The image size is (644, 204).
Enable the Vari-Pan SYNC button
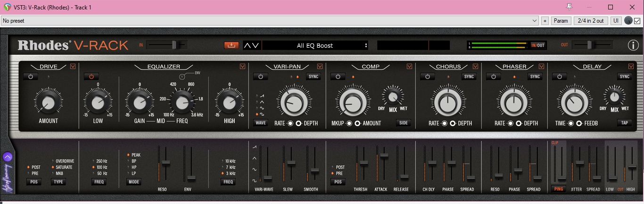click(314, 76)
